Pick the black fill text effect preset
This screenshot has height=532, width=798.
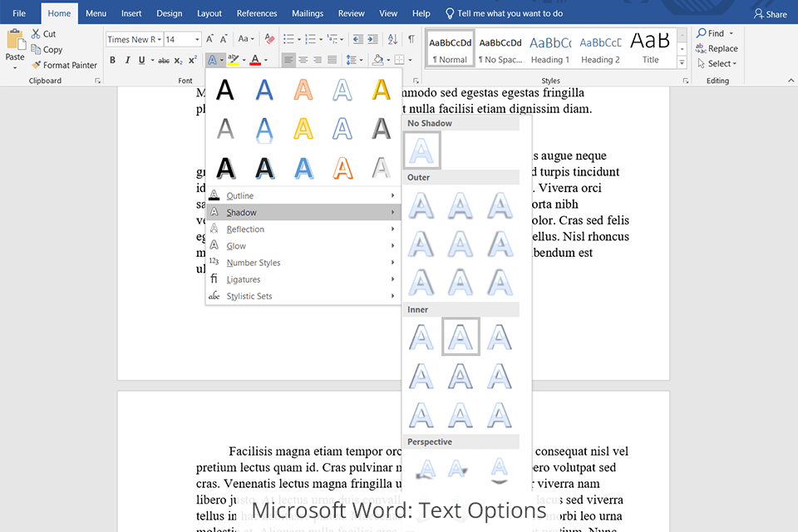coord(225,90)
